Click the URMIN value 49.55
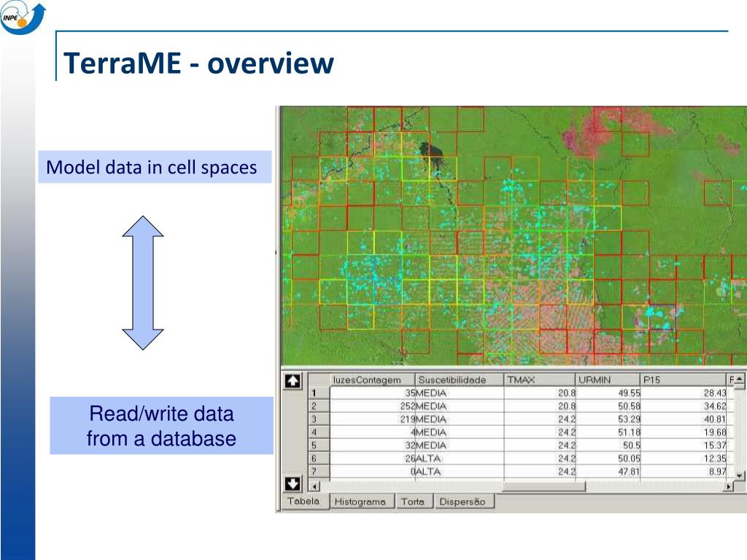 (629, 393)
